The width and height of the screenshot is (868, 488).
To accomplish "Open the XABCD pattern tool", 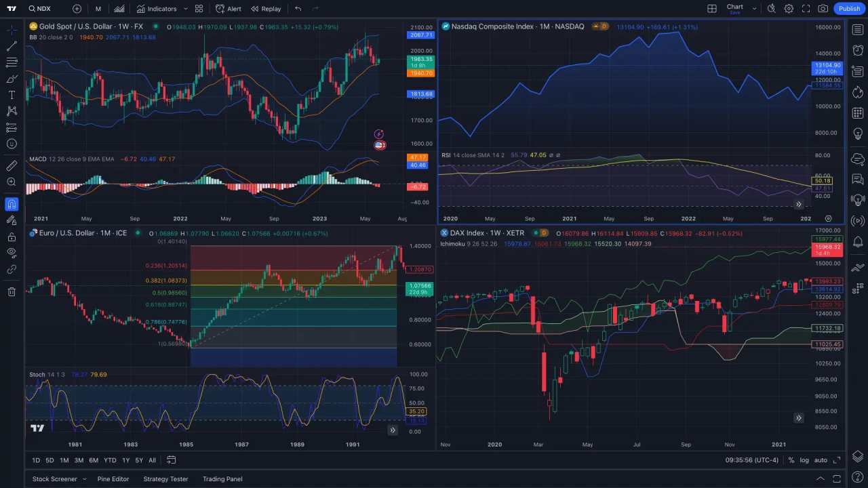I will pos(12,111).
